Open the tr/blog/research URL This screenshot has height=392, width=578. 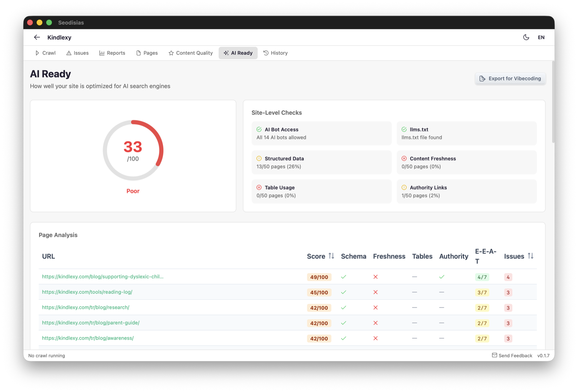(86, 307)
